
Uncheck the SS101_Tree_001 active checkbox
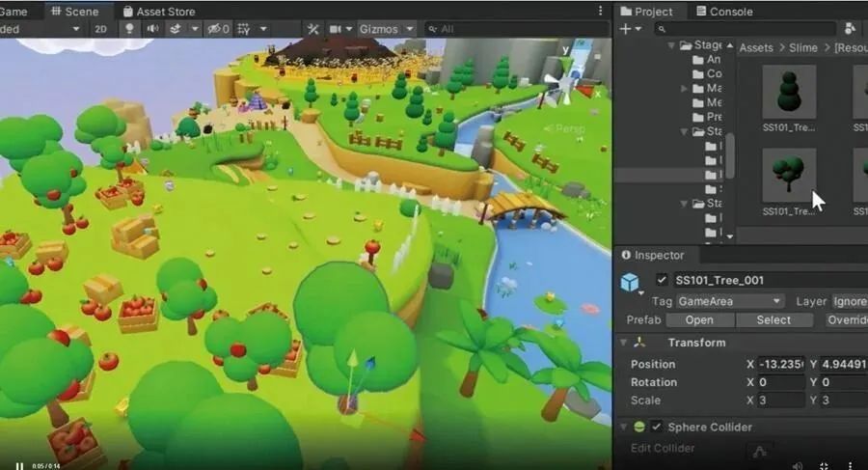tap(662, 280)
